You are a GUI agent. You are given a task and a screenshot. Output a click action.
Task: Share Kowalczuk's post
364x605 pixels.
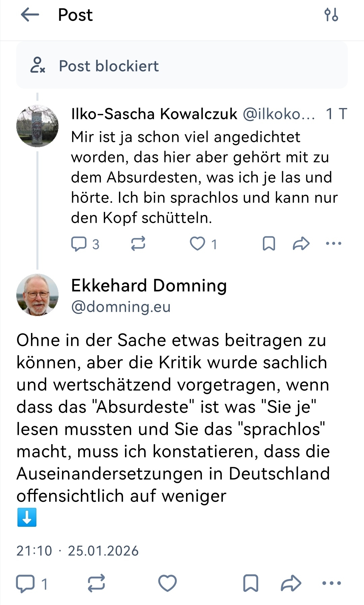point(301,244)
